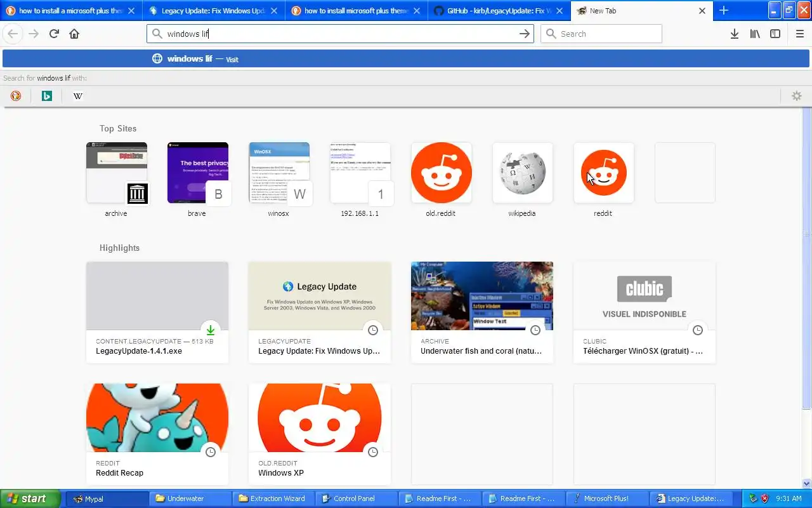Select 'windows lif — Visit' suggestion

(x=406, y=59)
